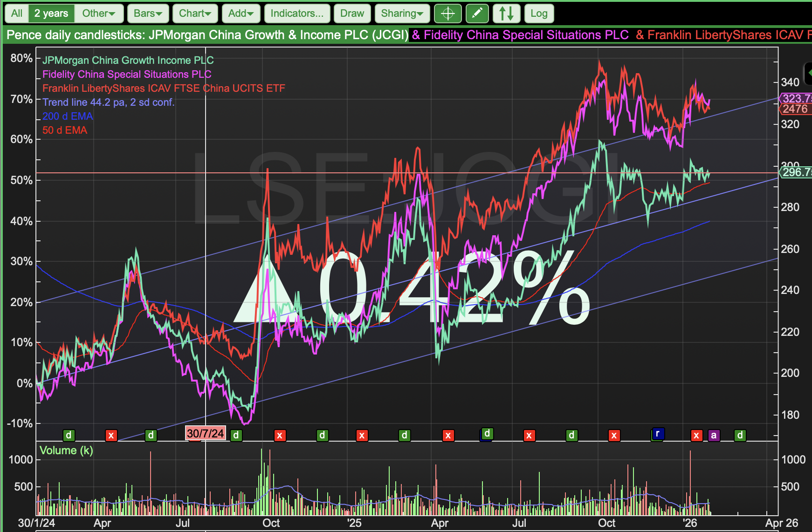Screen dimensions: 812x532
Task: Open the Bars dropdown menu
Action: click(148, 14)
